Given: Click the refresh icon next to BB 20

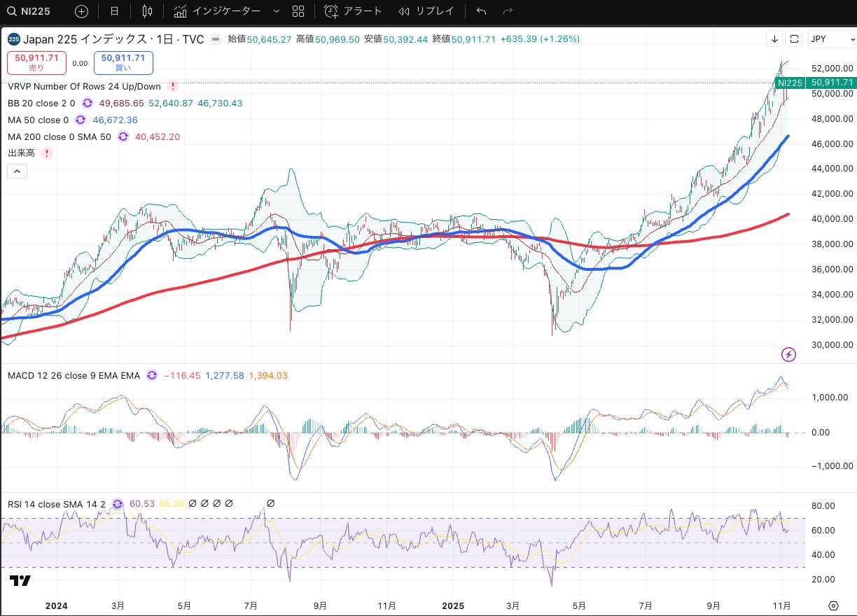Looking at the screenshot, I should tap(88, 103).
